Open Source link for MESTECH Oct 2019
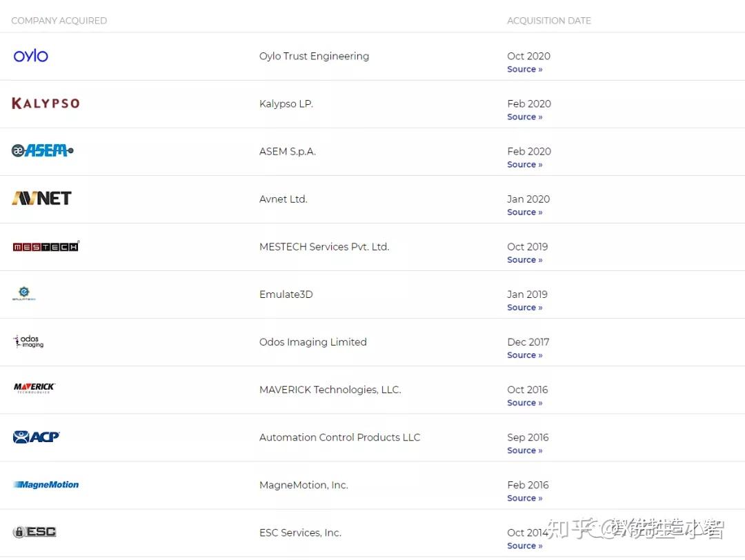Viewport: 745px width, 560px height. [524, 260]
